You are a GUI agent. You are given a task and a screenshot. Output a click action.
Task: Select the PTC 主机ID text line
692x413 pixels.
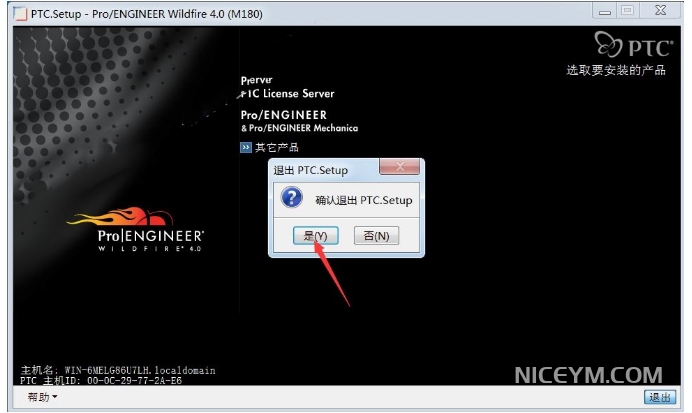point(101,380)
